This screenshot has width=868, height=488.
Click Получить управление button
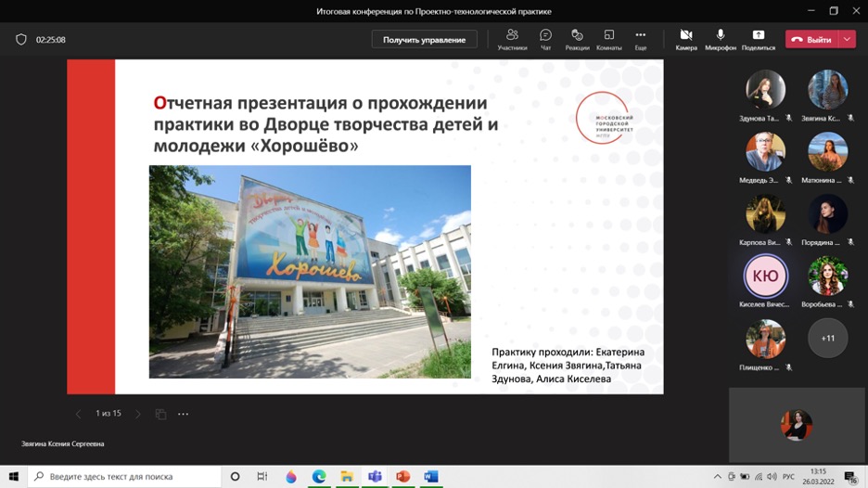coord(424,40)
